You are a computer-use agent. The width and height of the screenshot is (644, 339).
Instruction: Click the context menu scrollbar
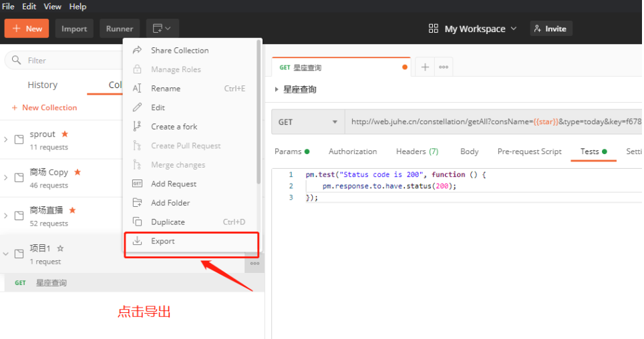[x=259, y=111]
